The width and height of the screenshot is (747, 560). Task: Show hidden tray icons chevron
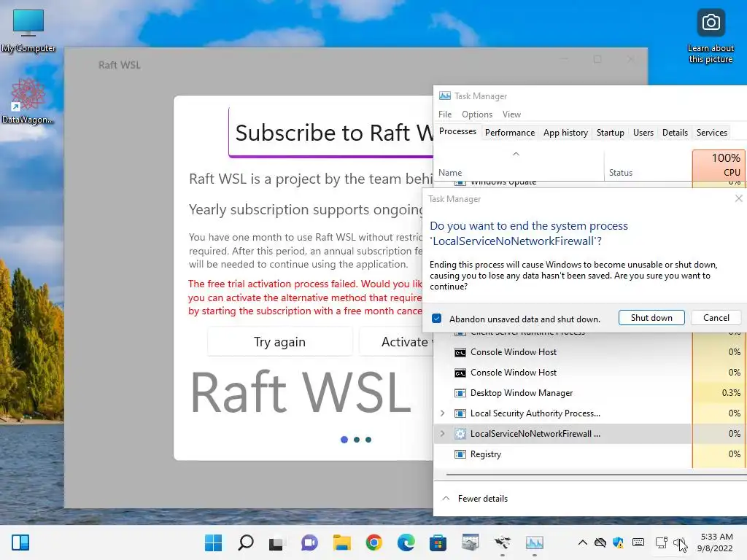coord(582,542)
